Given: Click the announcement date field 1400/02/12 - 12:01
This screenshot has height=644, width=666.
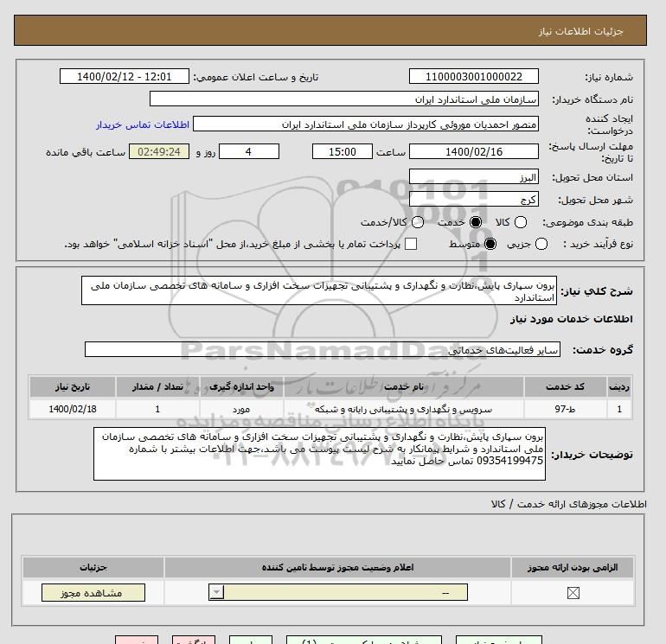Looking at the screenshot, I should (124, 77).
